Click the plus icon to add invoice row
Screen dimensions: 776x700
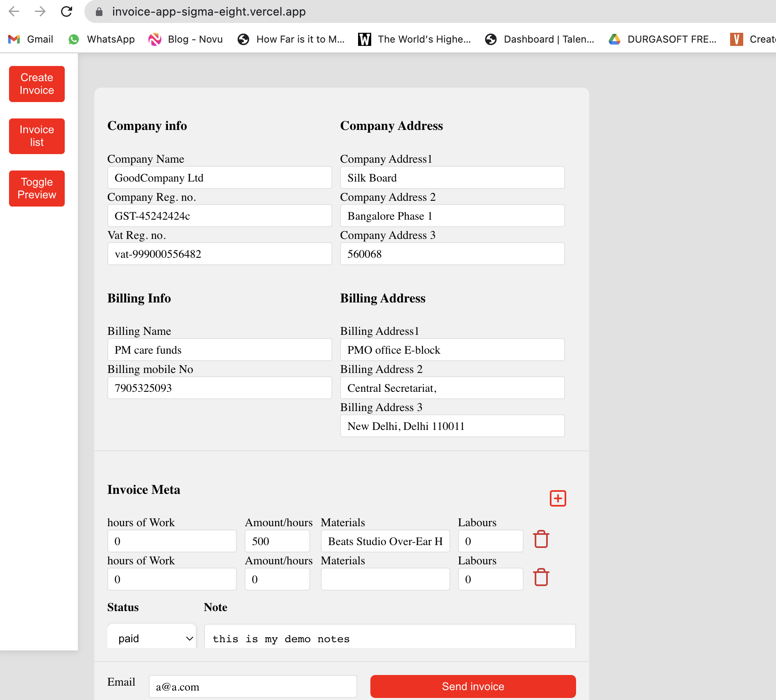pyautogui.click(x=558, y=498)
